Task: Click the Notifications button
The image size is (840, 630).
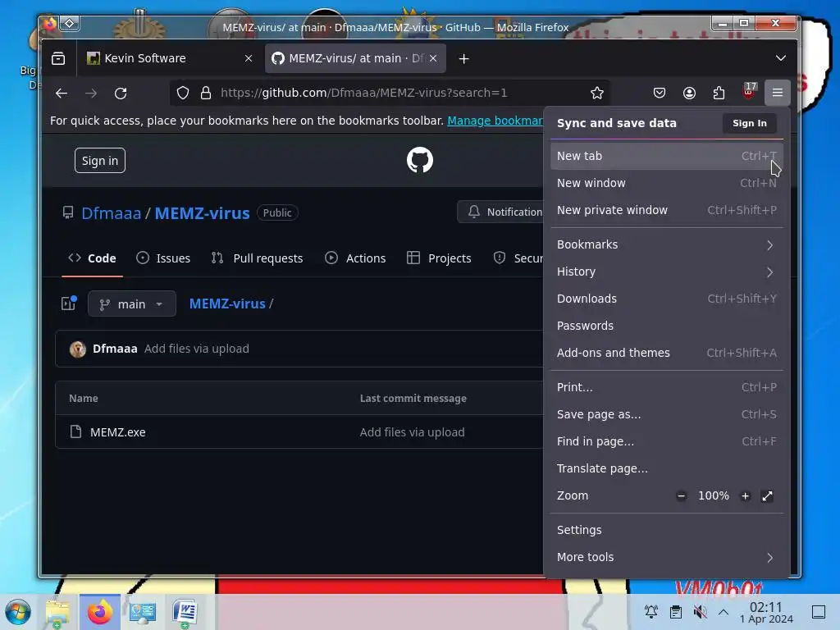Action: 501,212
